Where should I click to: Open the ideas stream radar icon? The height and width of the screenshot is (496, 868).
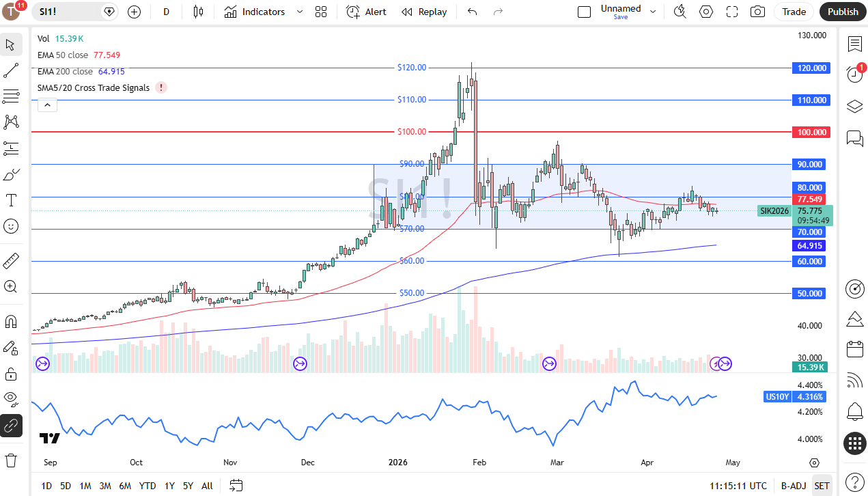(x=854, y=288)
